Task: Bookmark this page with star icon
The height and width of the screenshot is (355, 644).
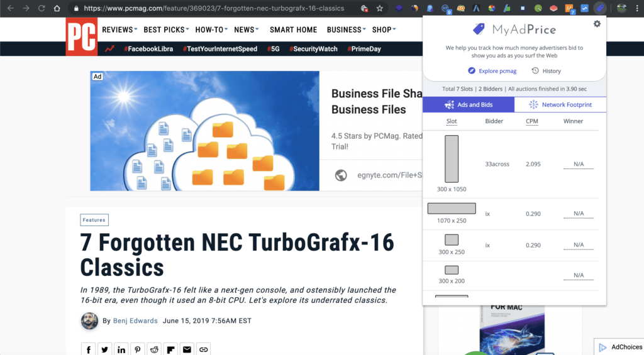Action: (379, 8)
